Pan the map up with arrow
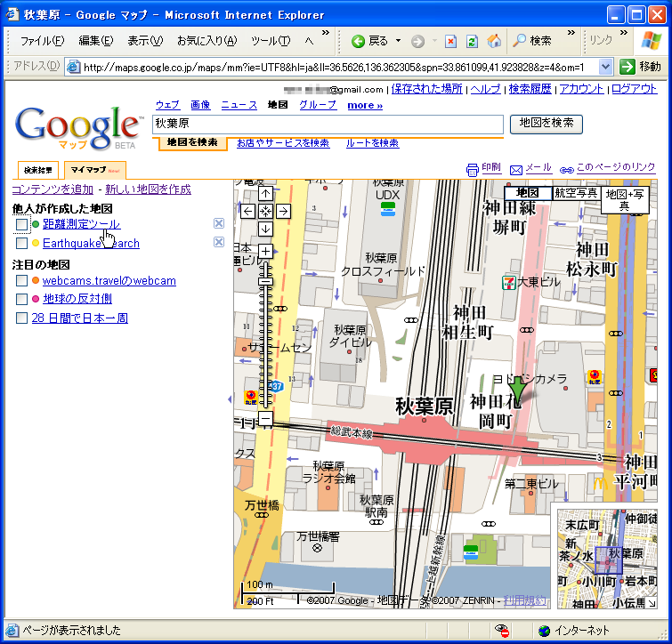Screen dimensions: 672x644 [x=265, y=194]
